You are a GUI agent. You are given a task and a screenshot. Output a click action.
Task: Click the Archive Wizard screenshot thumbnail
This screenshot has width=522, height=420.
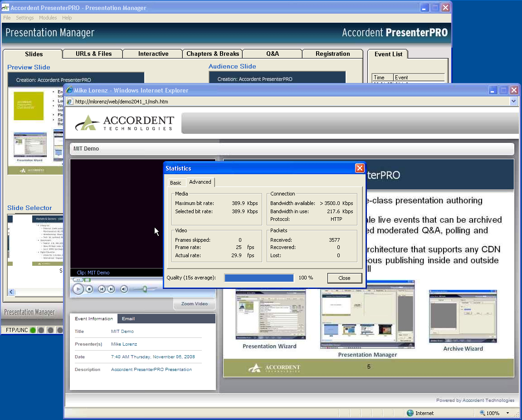[463, 317]
